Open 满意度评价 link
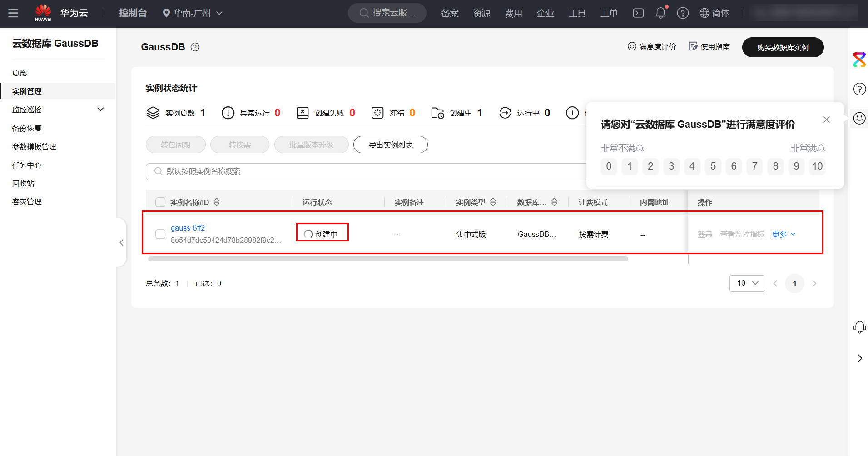 pyautogui.click(x=652, y=47)
